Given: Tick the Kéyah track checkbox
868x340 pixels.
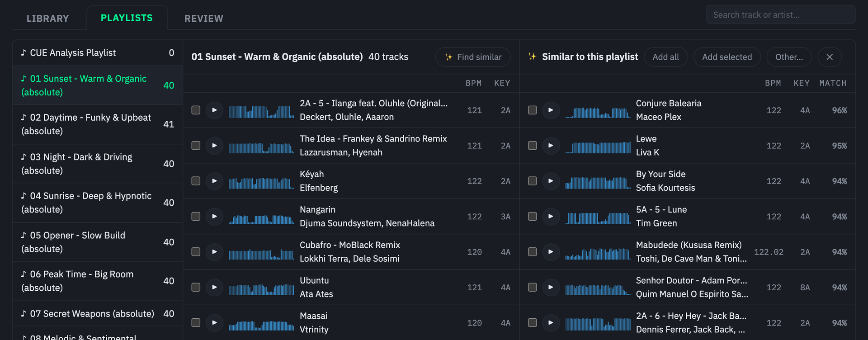Looking at the screenshot, I should (x=196, y=181).
